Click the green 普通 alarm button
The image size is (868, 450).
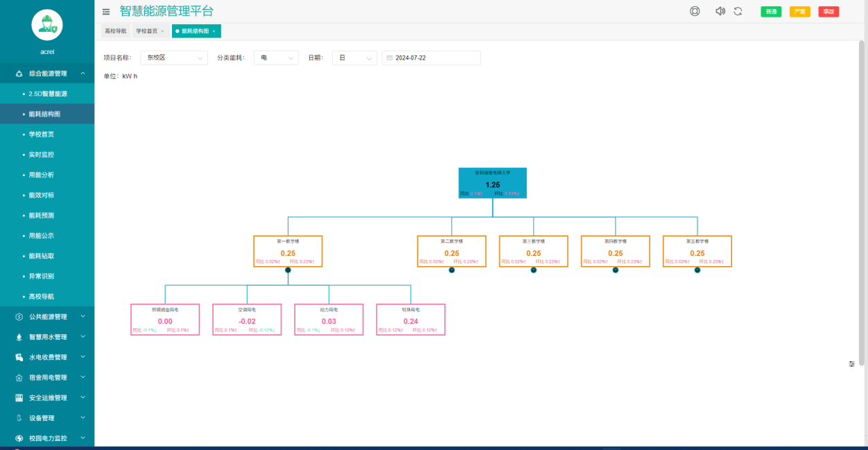coord(771,12)
